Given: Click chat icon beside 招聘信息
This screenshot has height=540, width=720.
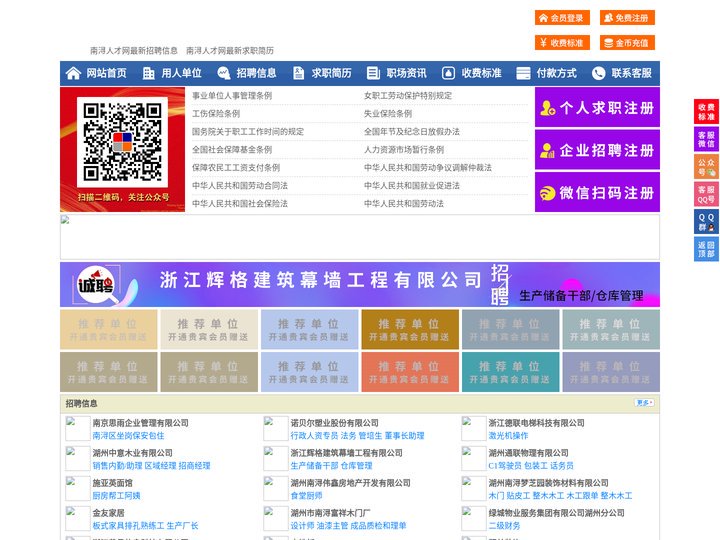Looking at the screenshot, I should pyautogui.click(x=224, y=73).
